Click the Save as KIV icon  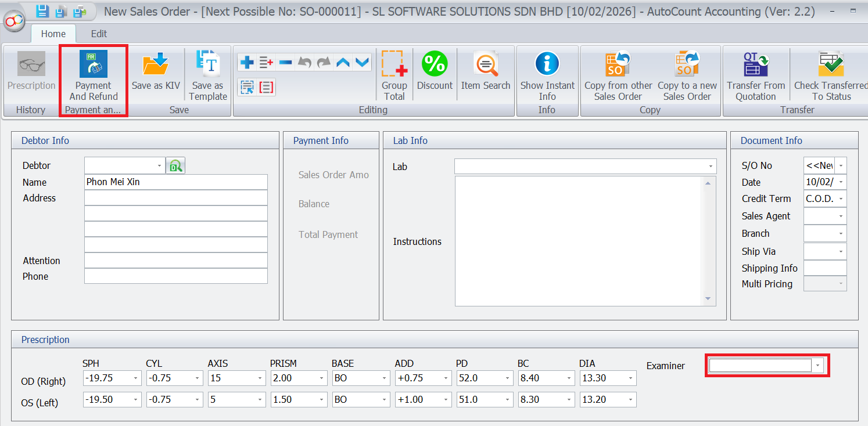(x=156, y=64)
